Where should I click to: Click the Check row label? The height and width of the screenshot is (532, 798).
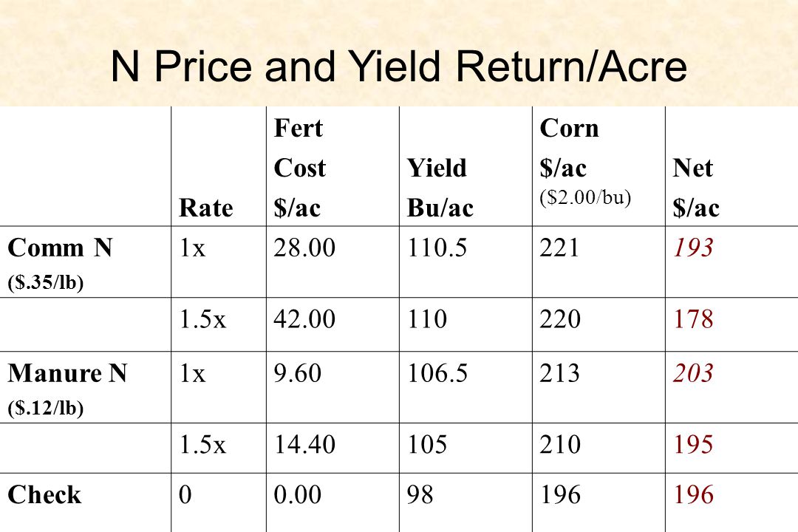click(x=44, y=494)
